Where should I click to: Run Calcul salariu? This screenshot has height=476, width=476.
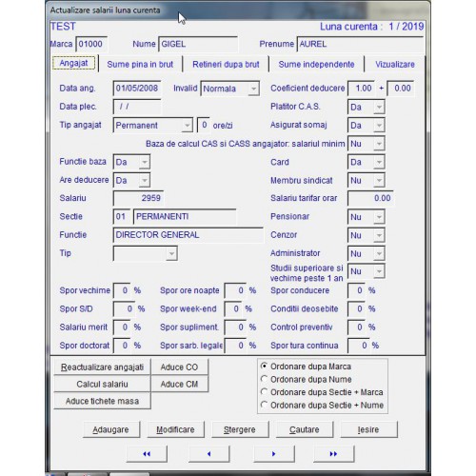102,384
